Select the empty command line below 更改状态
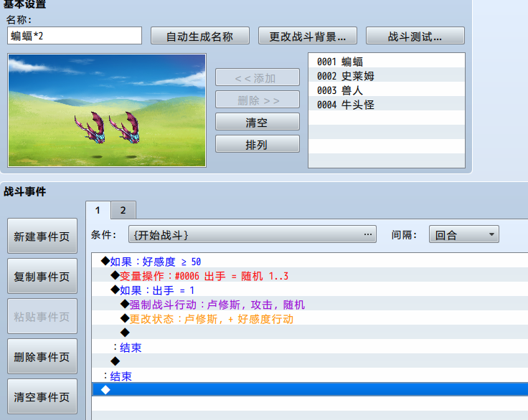This screenshot has width=528, height=420. pos(310,333)
